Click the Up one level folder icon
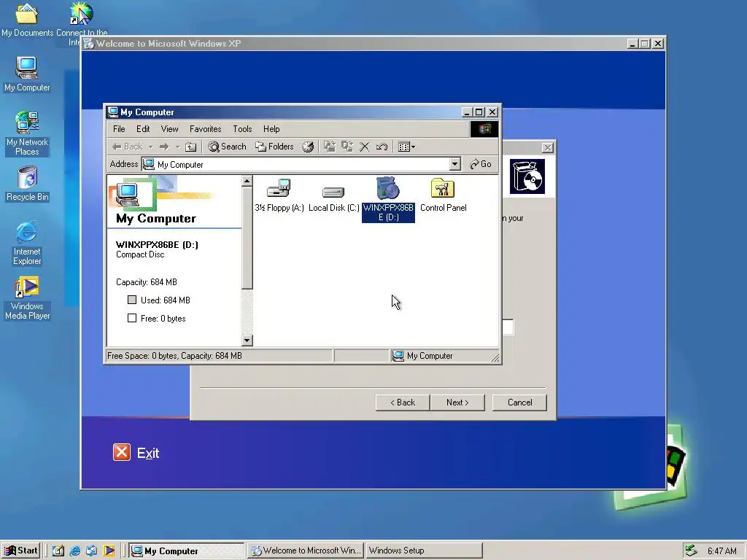The width and height of the screenshot is (747, 560). click(x=190, y=147)
